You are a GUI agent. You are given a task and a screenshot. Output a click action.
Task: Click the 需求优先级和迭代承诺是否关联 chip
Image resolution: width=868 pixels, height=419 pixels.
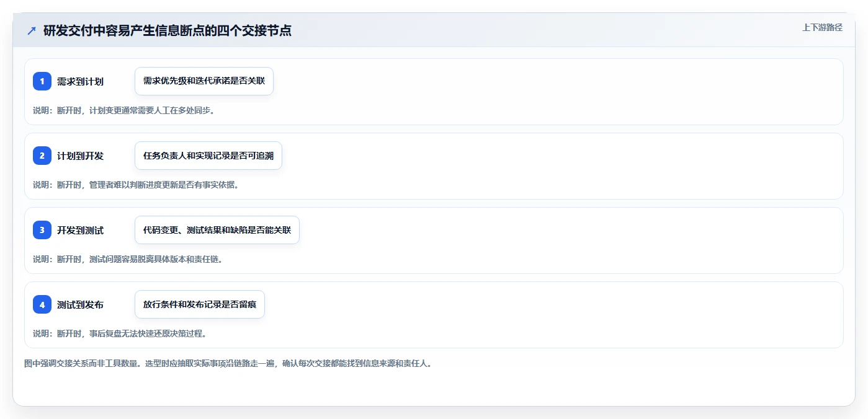[x=204, y=81]
